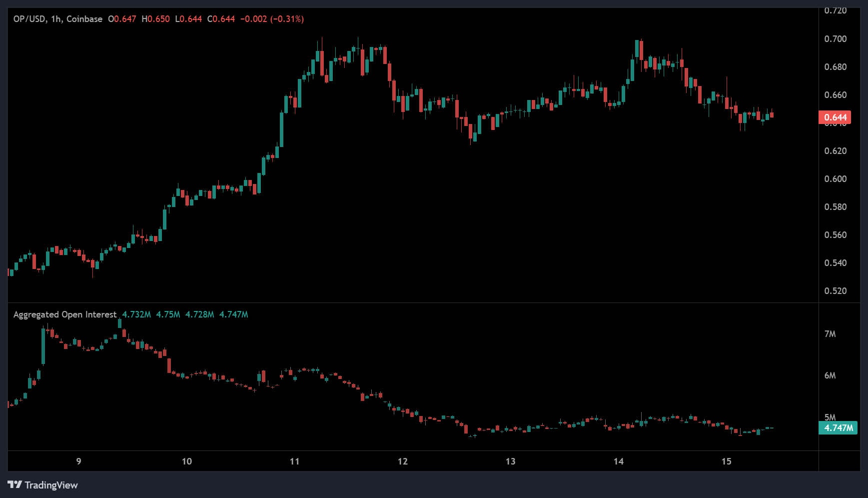The height and width of the screenshot is (498, 868).
Task: Click date marker 9 on time axis
Action: click(78, 461)
